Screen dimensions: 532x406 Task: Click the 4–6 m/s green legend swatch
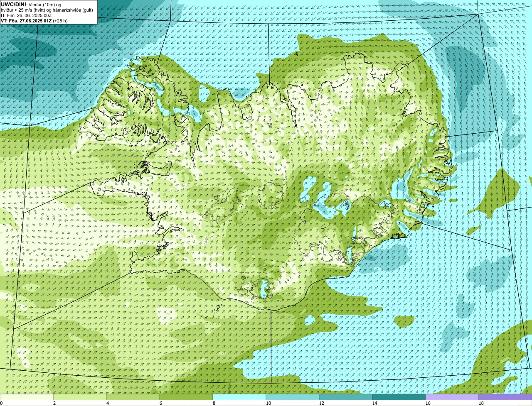(x=133, y=397)
